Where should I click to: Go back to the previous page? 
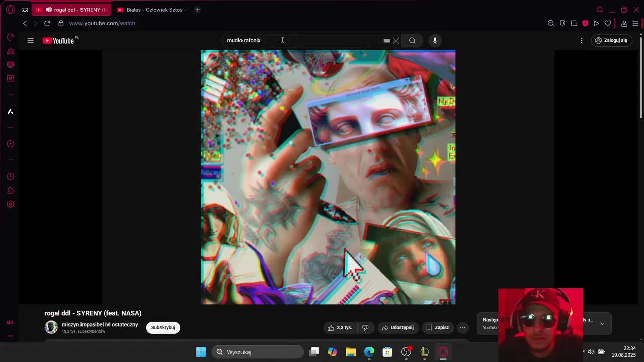pos(25,23)
